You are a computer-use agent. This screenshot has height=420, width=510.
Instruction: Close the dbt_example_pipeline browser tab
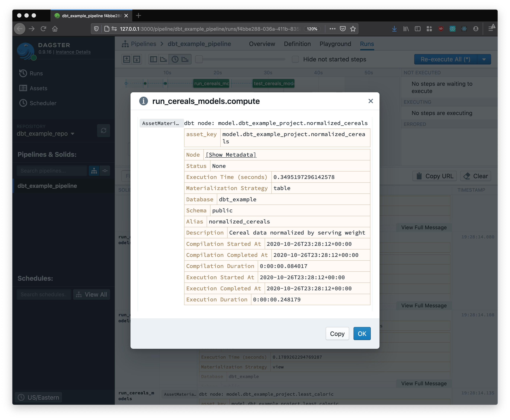coord(126,16)
